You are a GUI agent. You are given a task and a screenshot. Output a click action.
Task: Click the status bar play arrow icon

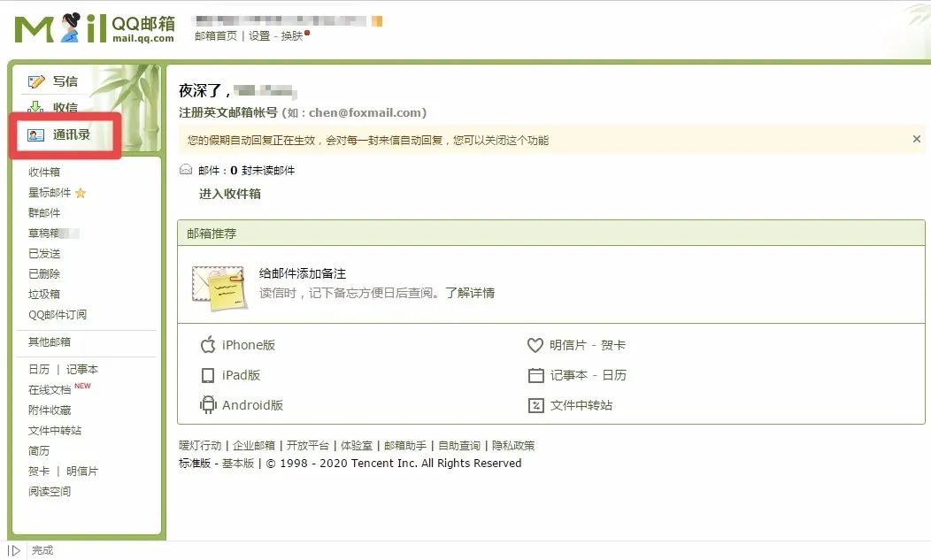coord(15,550)
